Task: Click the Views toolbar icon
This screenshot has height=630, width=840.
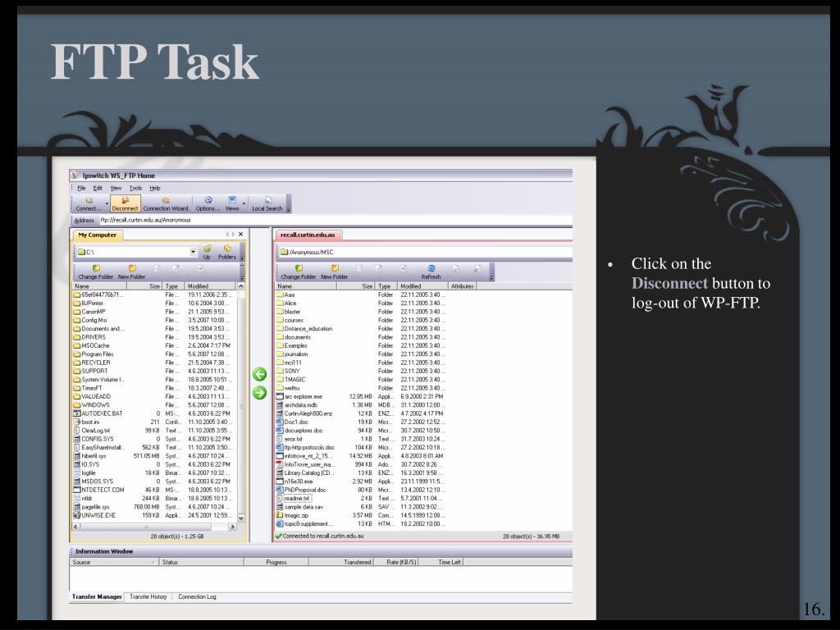Action: click(232, 203)
